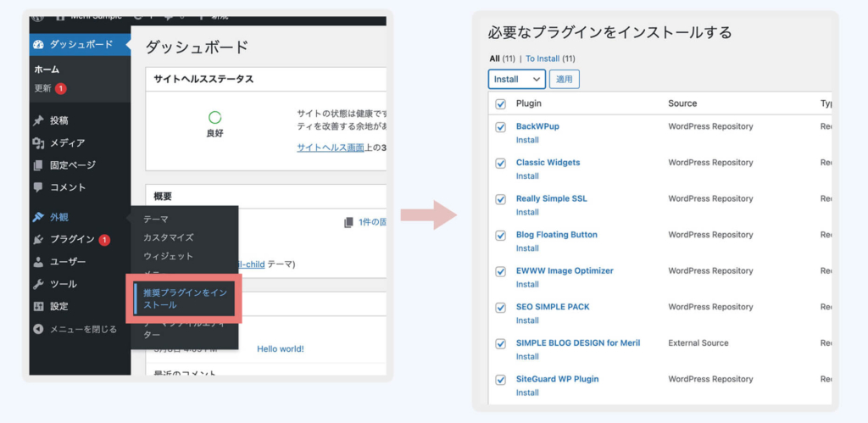Open the ダッシュボード sidebar menu
The image size is (868, 423).
[x=80, y=44]
